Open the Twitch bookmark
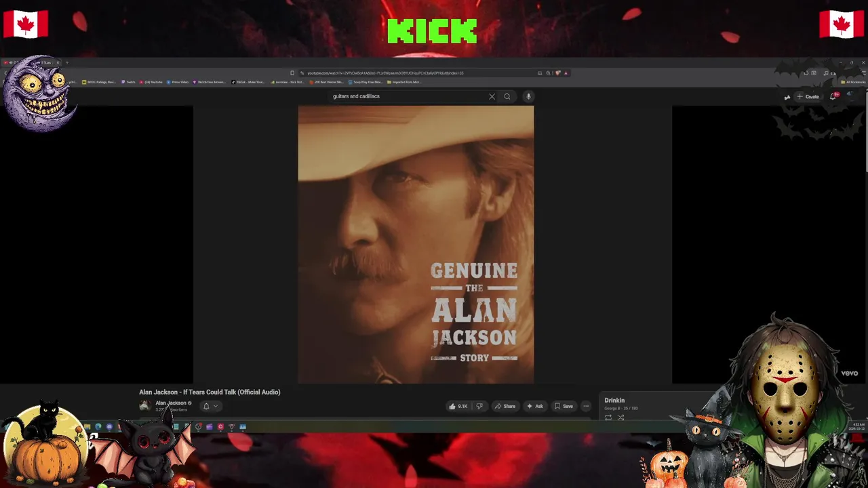The width and height of the screenshot is (868, 488). [x=128, y=82]
